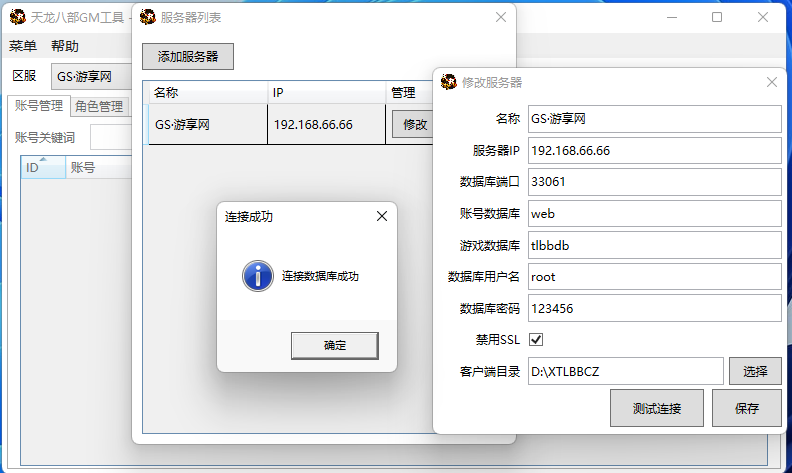792x473 pixels.
Task: Close the 连接成功 message dialog
Action: tap(381, 216)
